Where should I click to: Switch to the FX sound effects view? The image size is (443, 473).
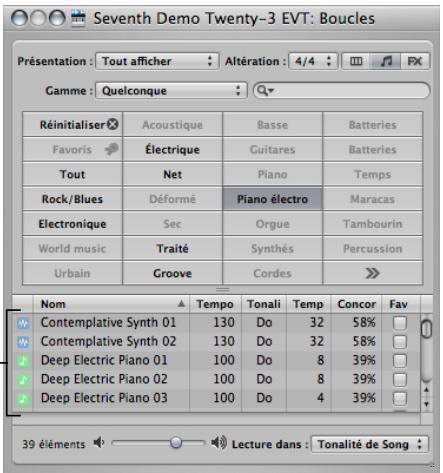(415, 61)
